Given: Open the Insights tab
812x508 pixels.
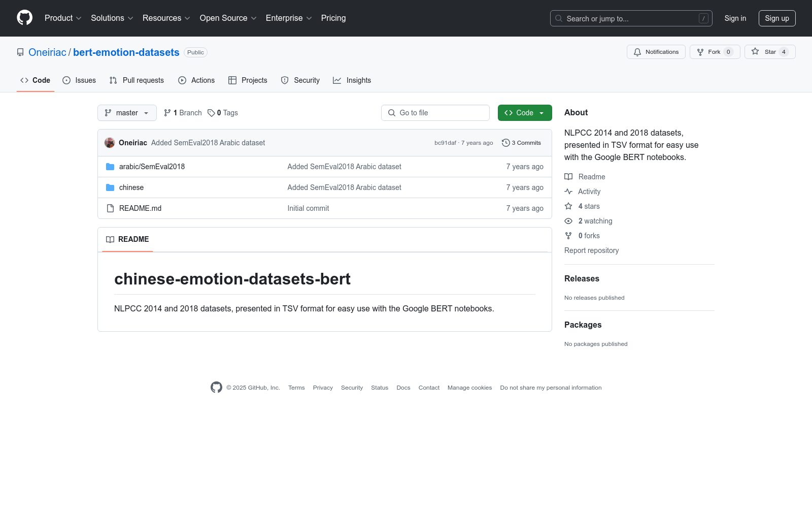Looking at the screenshot, I should point(352,80).
